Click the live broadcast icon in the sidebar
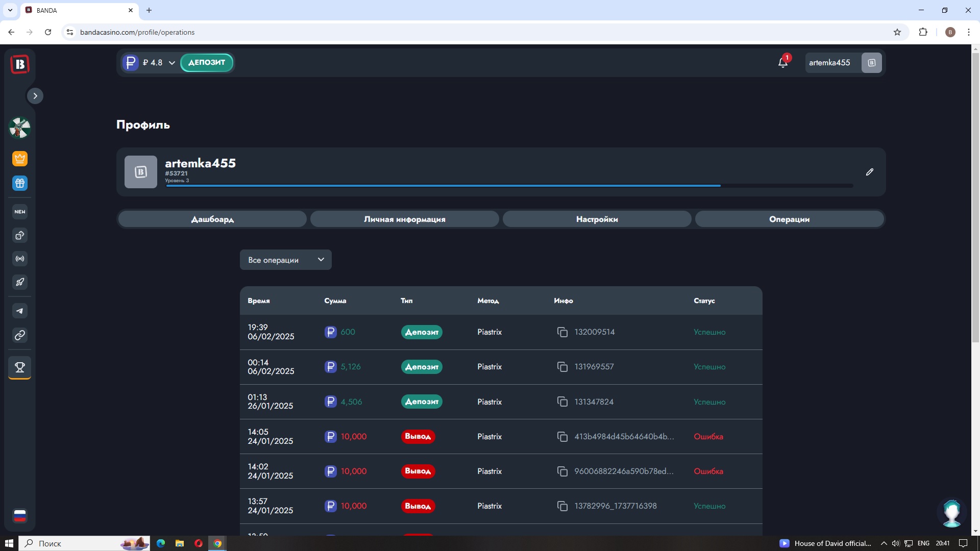 [20, 259]
